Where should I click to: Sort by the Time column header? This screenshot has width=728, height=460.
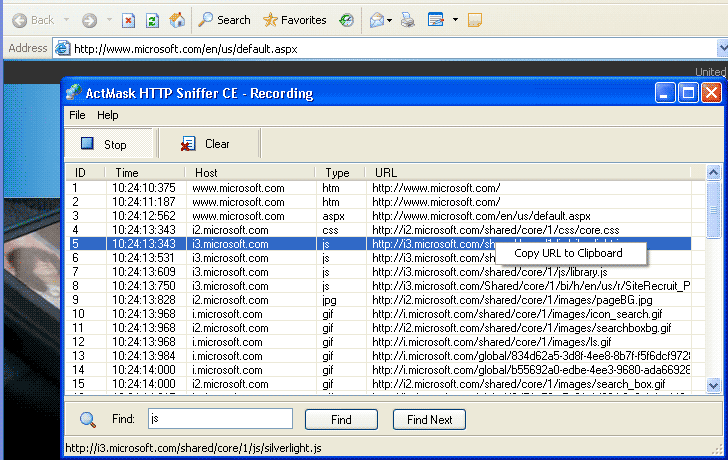click(x=145, y=173)
